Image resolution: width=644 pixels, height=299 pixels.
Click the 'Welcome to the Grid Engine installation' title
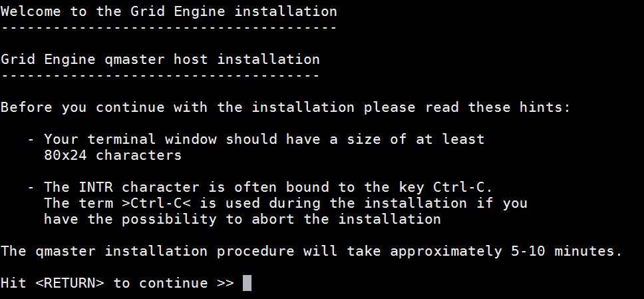[169, 11]
